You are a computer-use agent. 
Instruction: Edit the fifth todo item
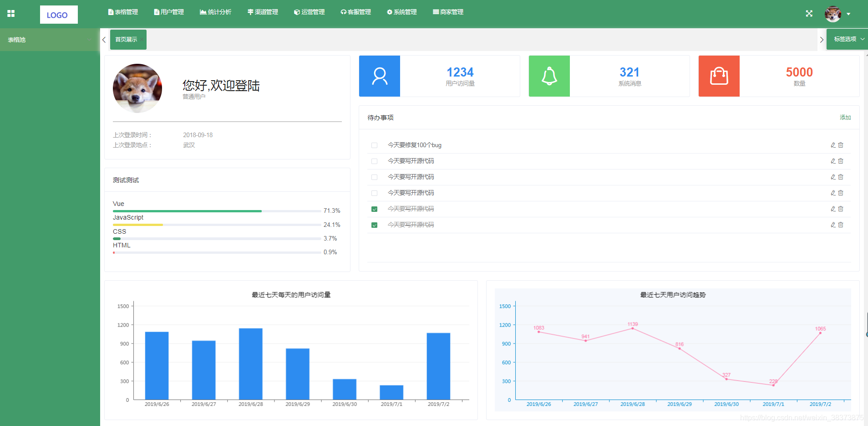point(833,209)
